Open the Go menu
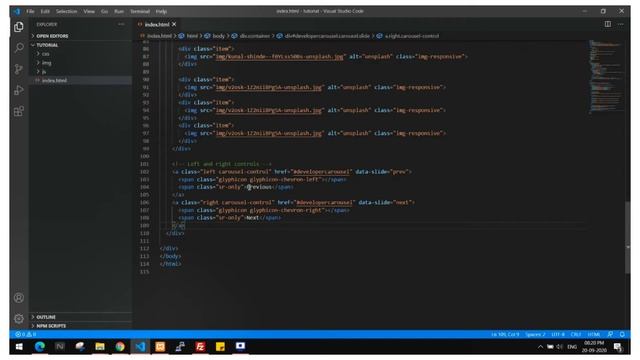 pos(104,11)
